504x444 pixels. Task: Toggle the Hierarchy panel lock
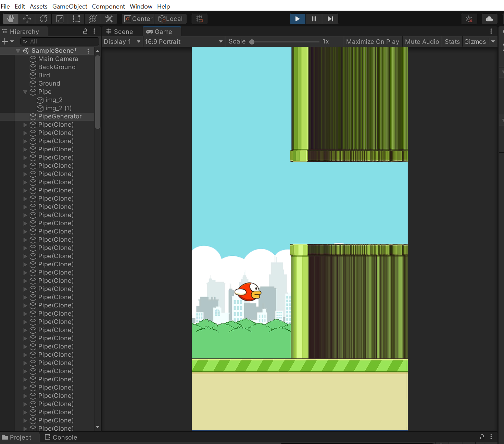[85, 31]
